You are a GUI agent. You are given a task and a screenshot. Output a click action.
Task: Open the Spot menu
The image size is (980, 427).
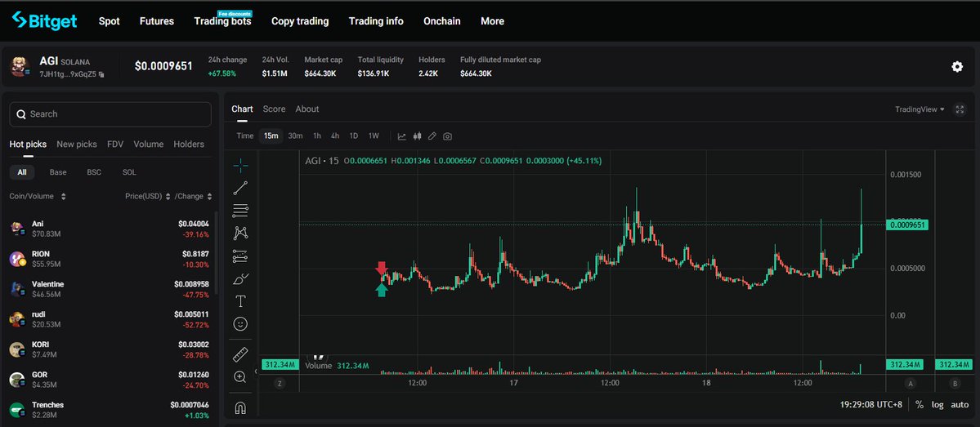coord(109,21)
